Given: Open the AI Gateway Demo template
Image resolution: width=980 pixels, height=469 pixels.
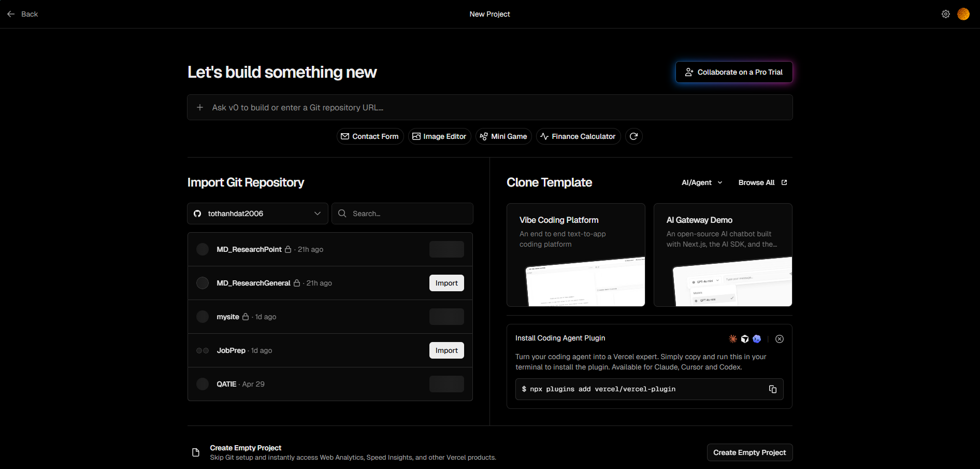Looking at the screenshot, I should coord(723,255).
